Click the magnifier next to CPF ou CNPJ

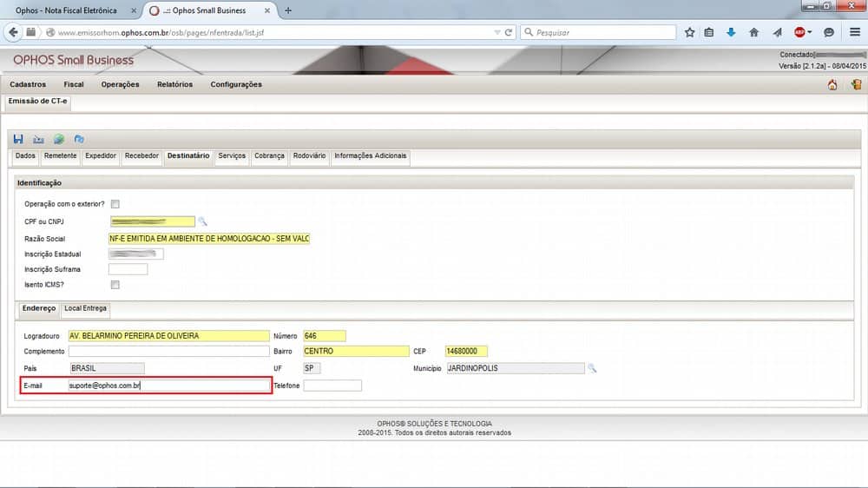coord(203,221)
